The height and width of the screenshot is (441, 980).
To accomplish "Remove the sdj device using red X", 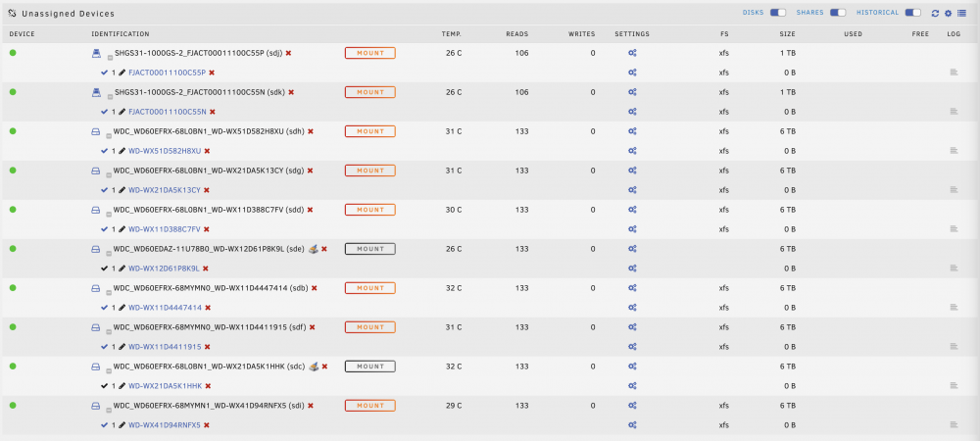I will 289,53.
